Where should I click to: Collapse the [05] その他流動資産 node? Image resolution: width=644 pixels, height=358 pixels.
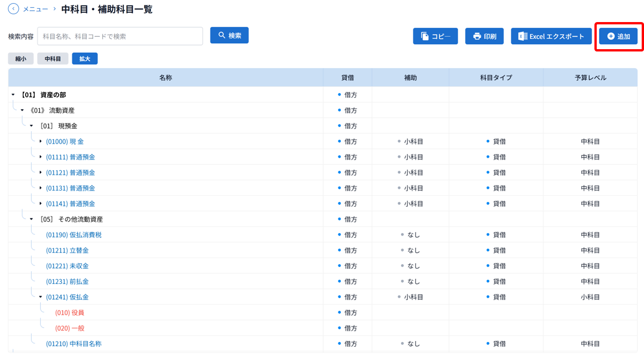pyautogui.click(x=31, y=219)
